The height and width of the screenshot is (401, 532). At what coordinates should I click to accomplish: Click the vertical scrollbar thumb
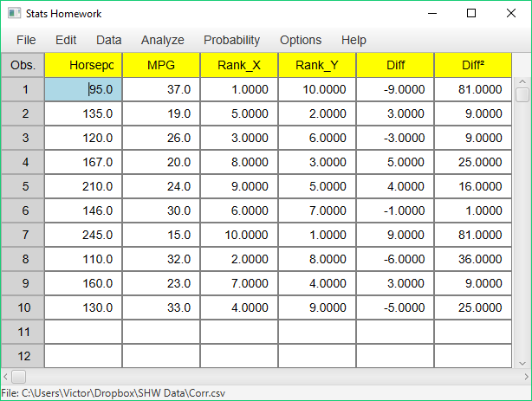pyautogui.click(x=522, y=94)
